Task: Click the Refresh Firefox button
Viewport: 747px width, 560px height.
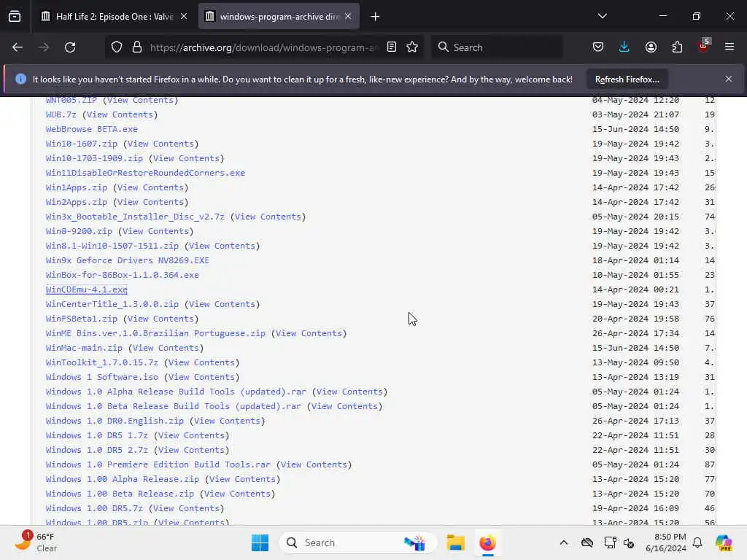Action: point(627,79)
